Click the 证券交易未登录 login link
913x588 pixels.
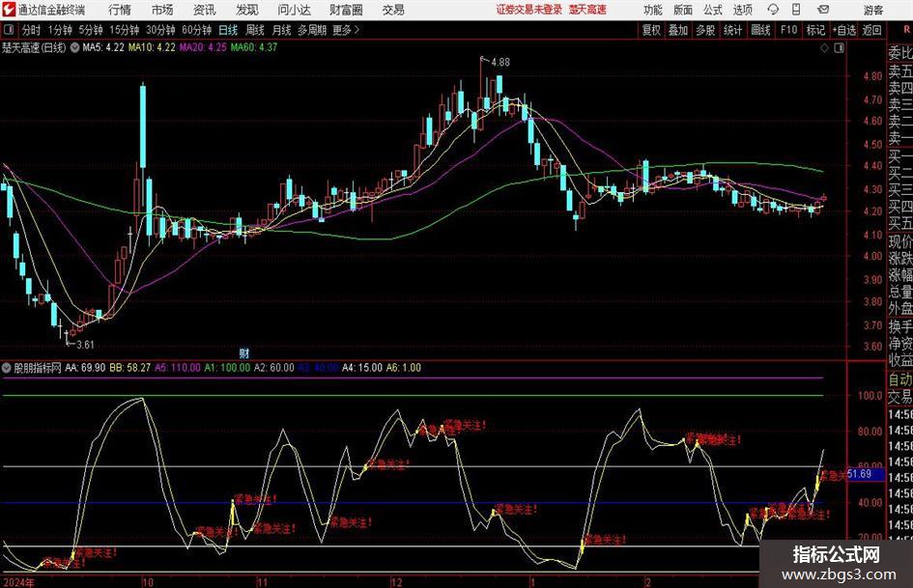tap(529, 10)
